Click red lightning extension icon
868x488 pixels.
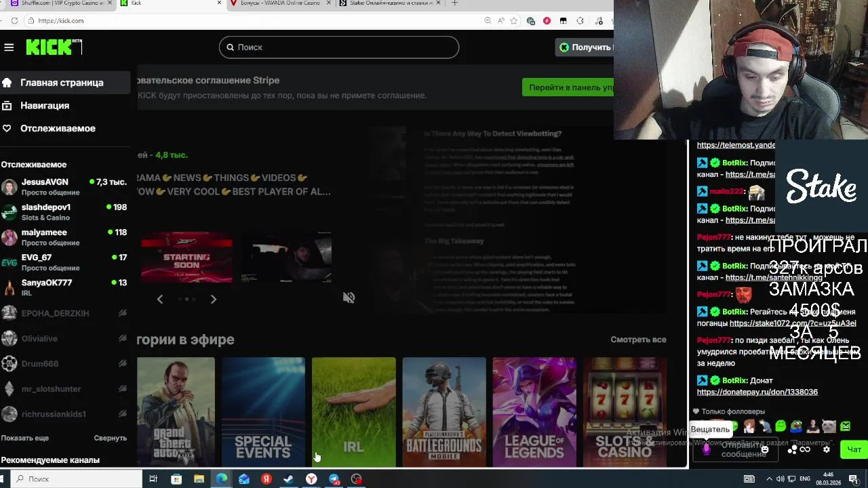tap(547, 21)
